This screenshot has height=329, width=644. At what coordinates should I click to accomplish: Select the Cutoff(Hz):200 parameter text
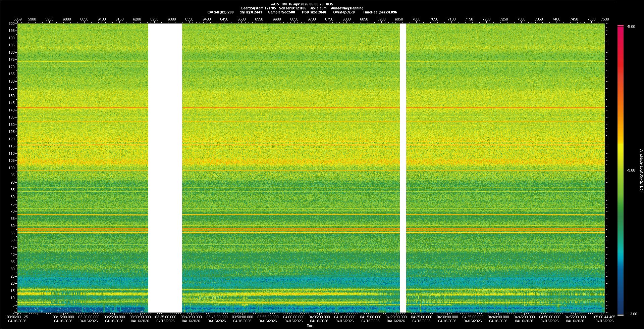[220, 12]
